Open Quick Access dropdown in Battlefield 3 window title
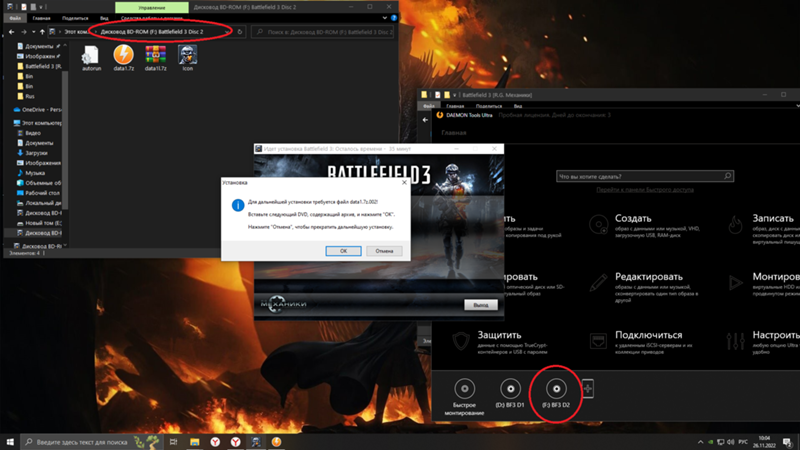 (x=454, y=95)
